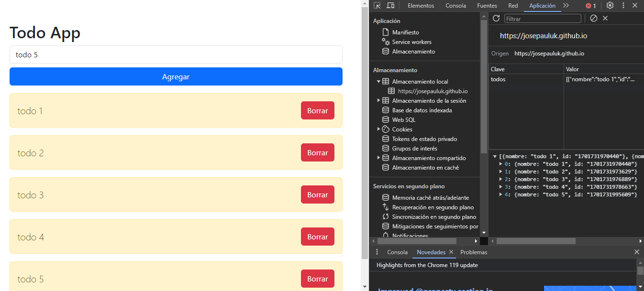
Task: Select the Service workers item
Action: [x=411, y=42]
